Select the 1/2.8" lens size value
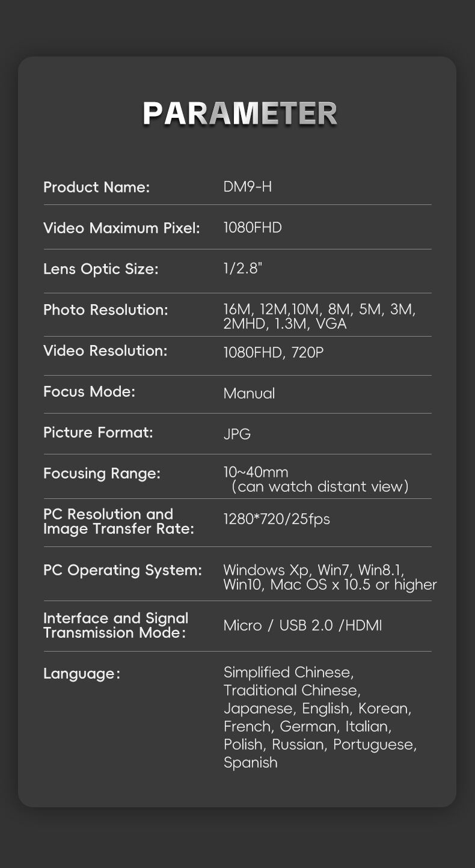The image size is (475, 868). click(243, 269)
